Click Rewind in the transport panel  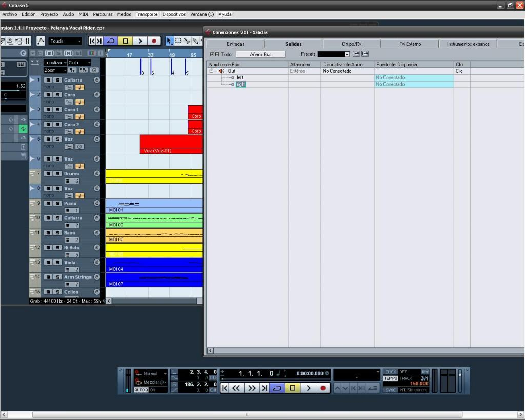point(236,388)
